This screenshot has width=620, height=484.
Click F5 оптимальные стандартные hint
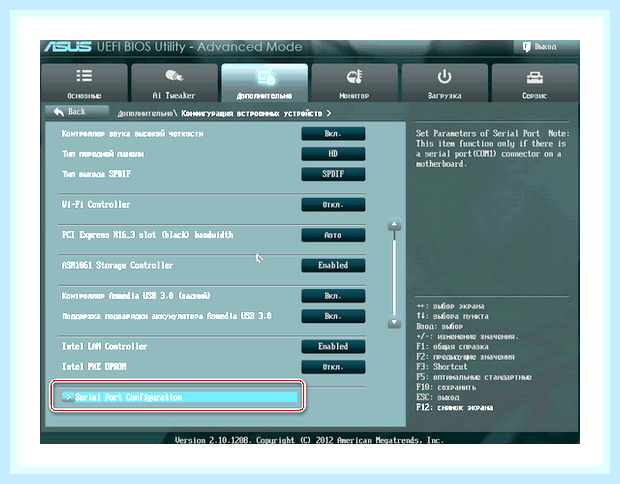[x=474, y=377]
